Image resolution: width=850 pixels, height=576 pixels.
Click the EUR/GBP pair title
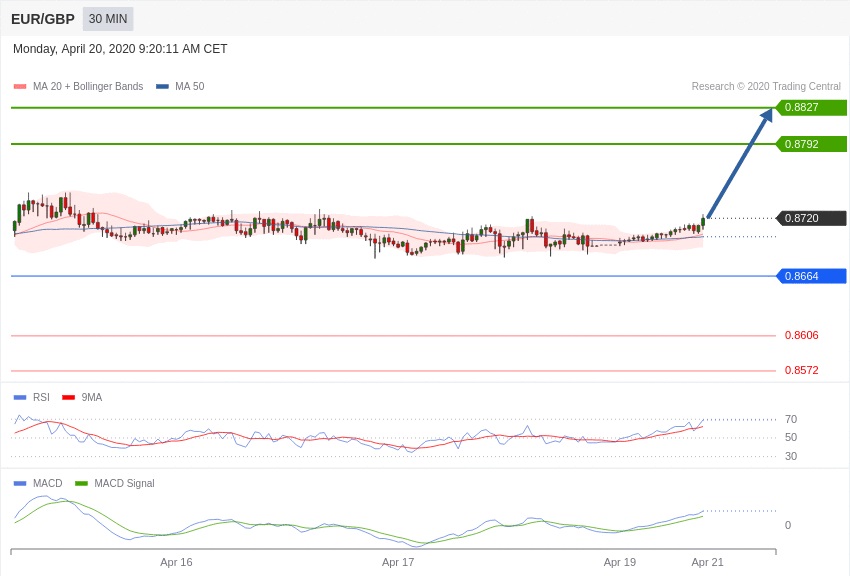click(x=43, y=19)
